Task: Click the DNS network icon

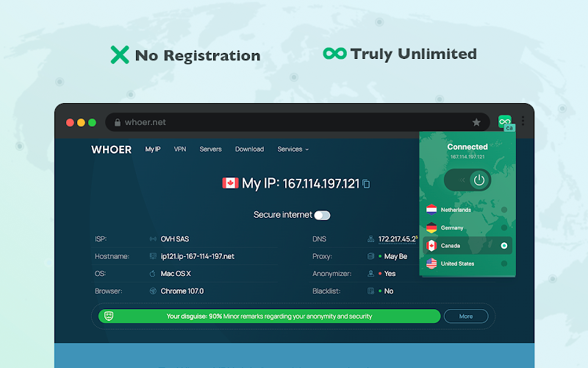Action: [x=371, y=238]
